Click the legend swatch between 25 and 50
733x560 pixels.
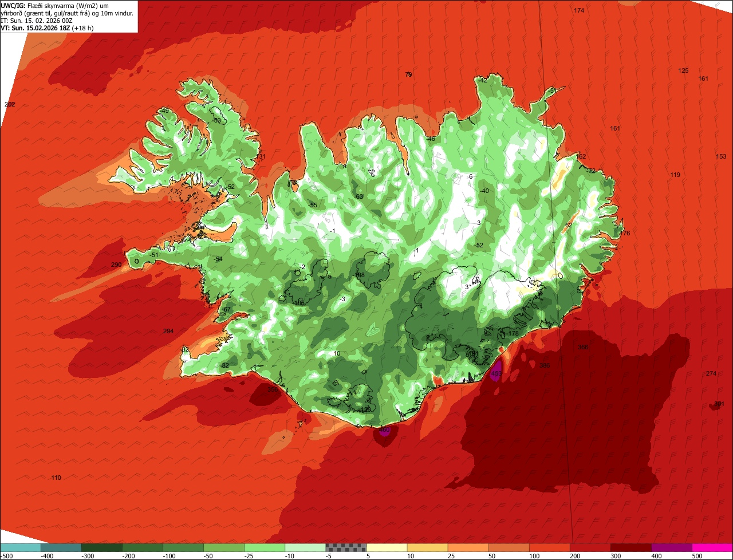pyautogui.click(x=468, y=547)
